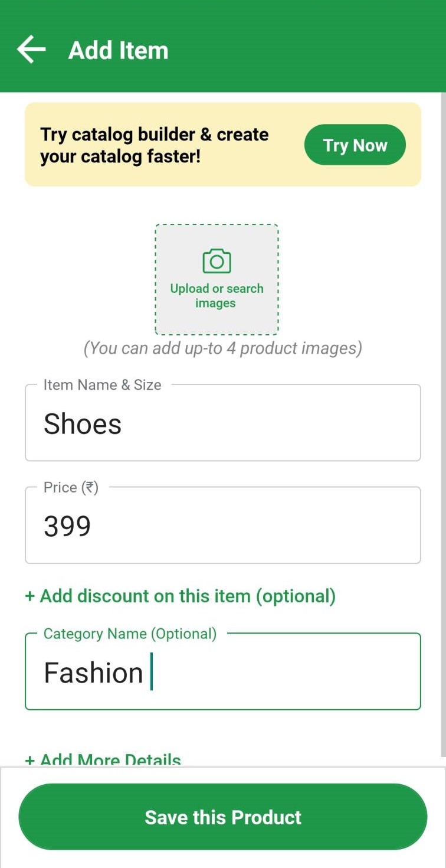The width and height of the screenshot is (446, 868).
Task: Tap the camera icon to upload
Action: [x=217, y=260]
